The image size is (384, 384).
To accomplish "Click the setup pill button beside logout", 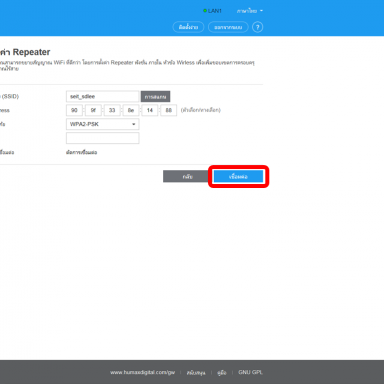I will [x=188, y=27].
